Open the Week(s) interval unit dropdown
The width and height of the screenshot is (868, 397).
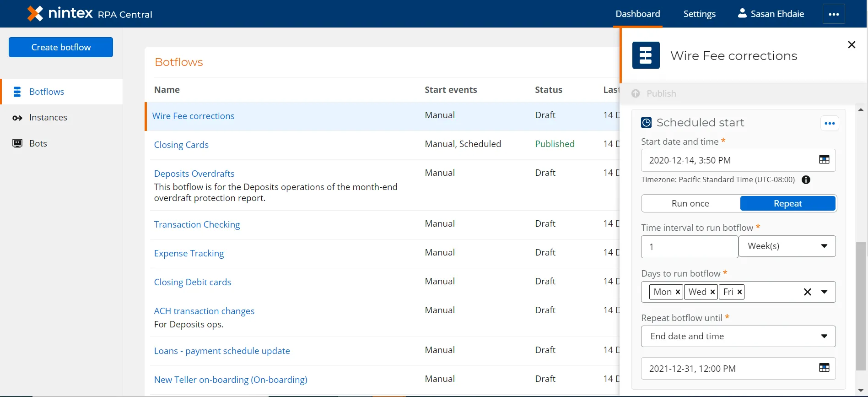pos(787,246)
